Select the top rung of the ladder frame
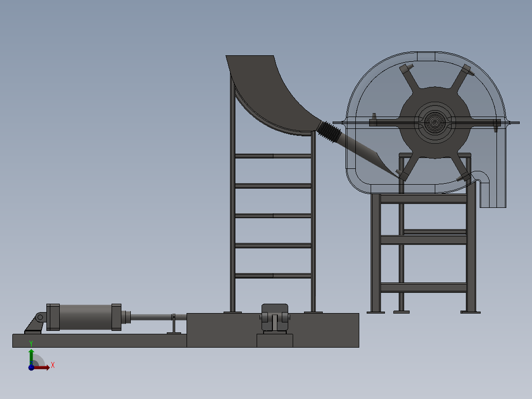The image size is (532, 399). [x=273, y=156]
